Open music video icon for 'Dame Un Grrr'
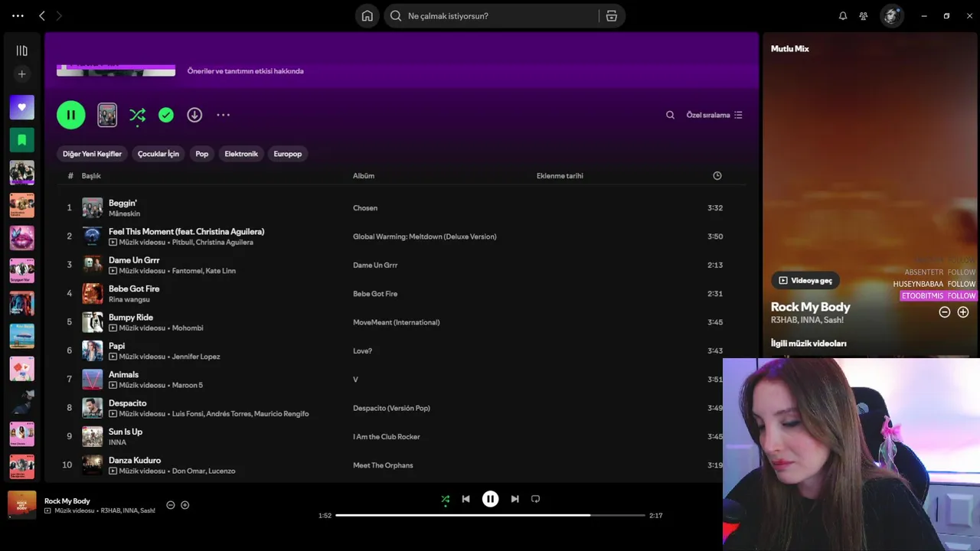This screenshot has width=980, height=551. [113, 271]
